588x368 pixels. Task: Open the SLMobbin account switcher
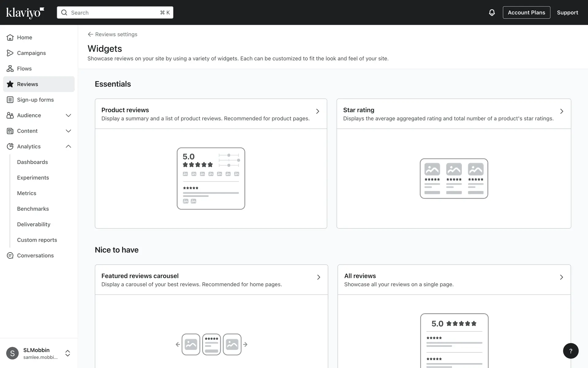68,353
